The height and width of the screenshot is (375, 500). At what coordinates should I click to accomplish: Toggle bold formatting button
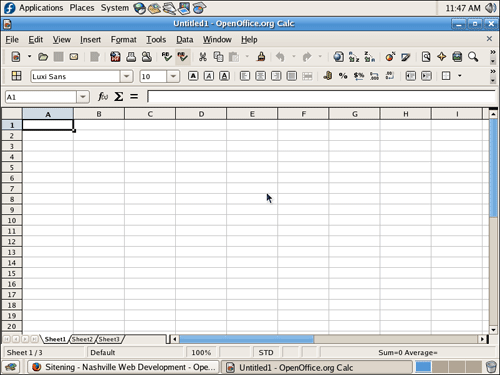coord(193,76)
